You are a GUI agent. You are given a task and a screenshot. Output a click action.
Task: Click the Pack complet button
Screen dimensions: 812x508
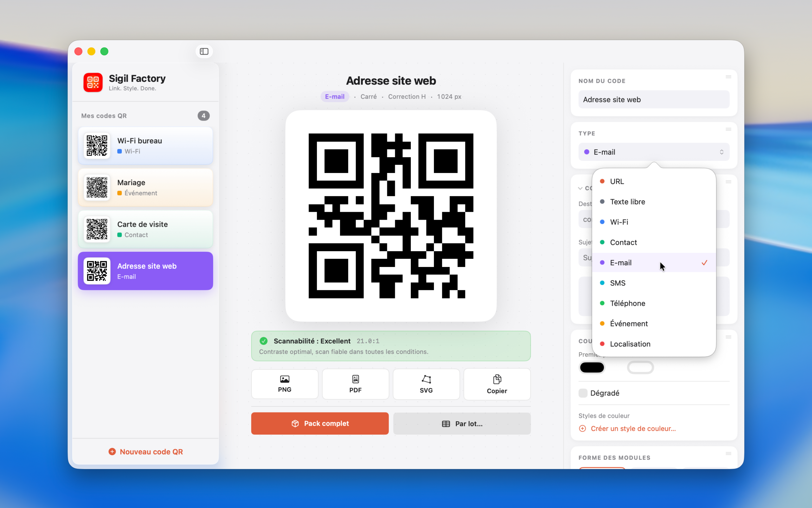[320, 423]
